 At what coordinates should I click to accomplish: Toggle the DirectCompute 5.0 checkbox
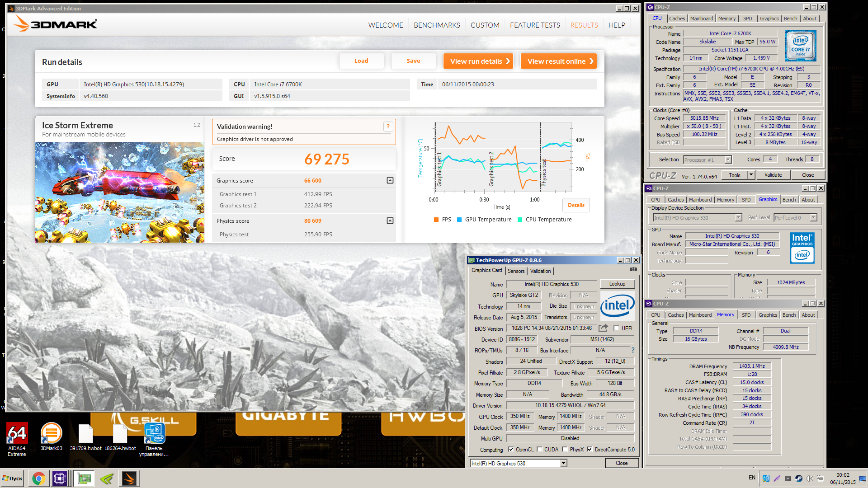[590, 450]
